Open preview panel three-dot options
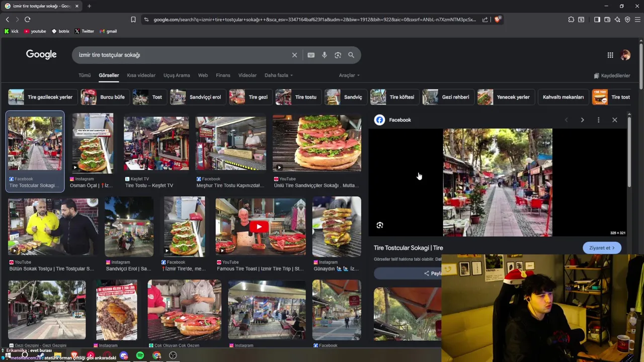Screen dimensions: 644x362 tap(598, 120)
